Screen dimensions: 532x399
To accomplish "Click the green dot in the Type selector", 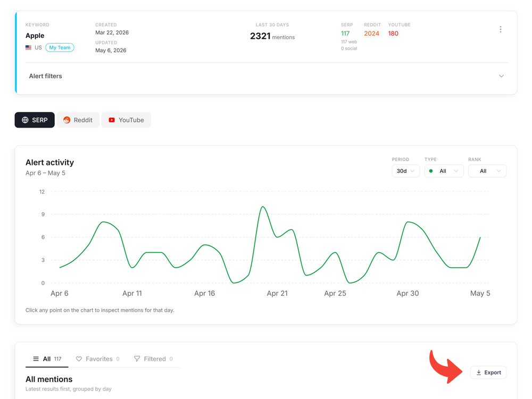I will coord(431,171).
